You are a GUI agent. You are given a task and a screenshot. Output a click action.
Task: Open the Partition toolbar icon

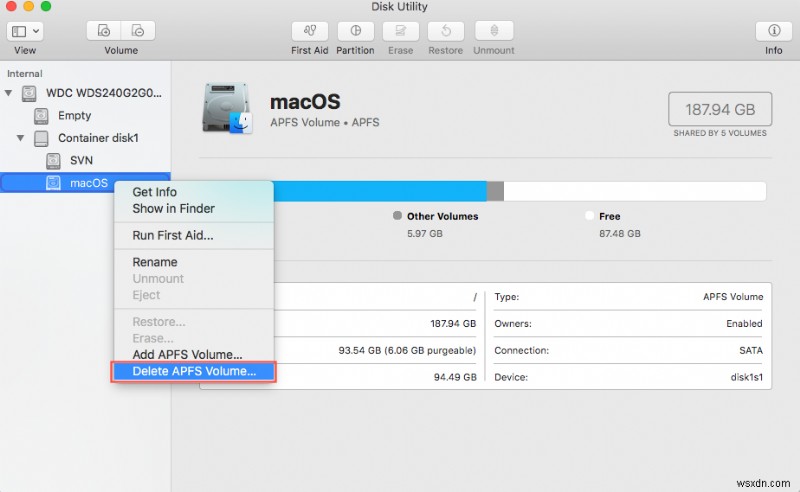pos(355,31)
